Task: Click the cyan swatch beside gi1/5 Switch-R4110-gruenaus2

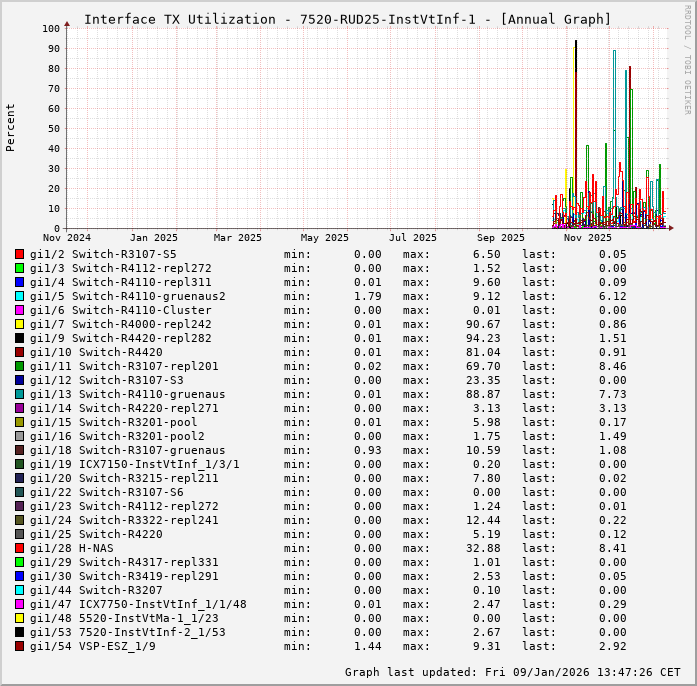Action: coord(19,296)
